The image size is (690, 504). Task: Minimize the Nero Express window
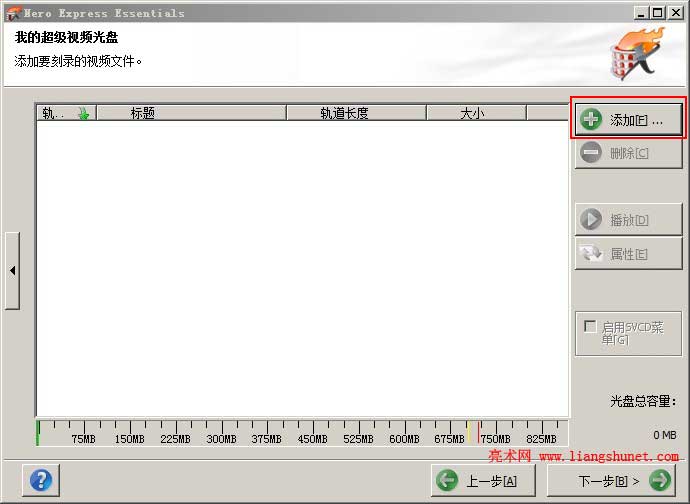(641, 13)
